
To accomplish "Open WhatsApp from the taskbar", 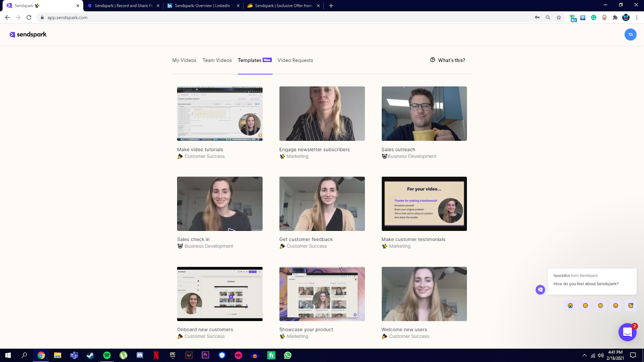I will (288, 355).
